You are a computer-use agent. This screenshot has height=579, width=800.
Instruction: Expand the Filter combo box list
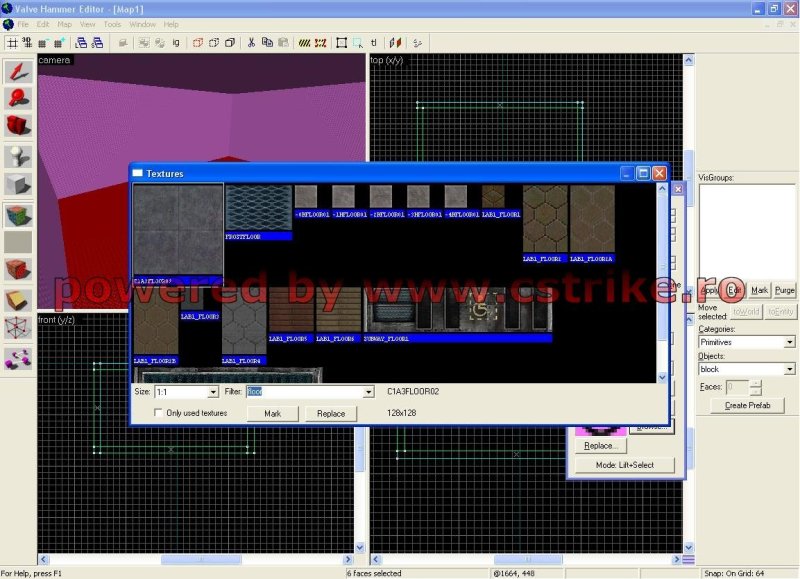(368, 392)
